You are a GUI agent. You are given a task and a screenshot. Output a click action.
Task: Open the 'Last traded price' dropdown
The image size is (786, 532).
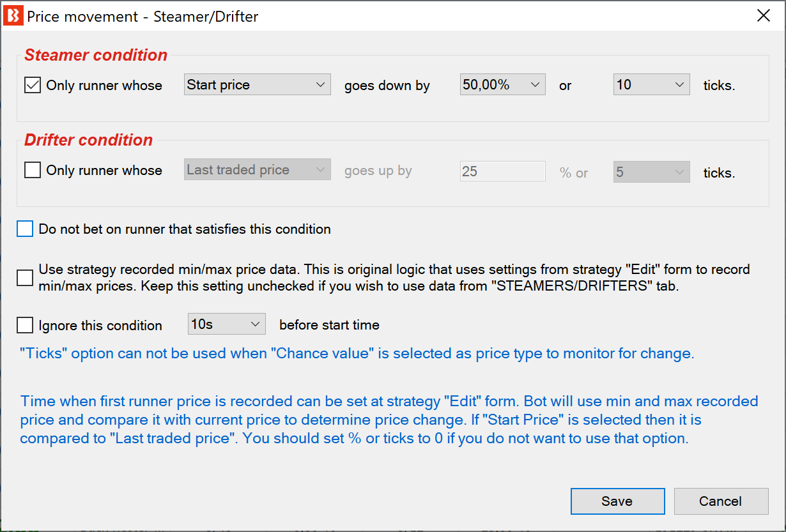[258, 171]
